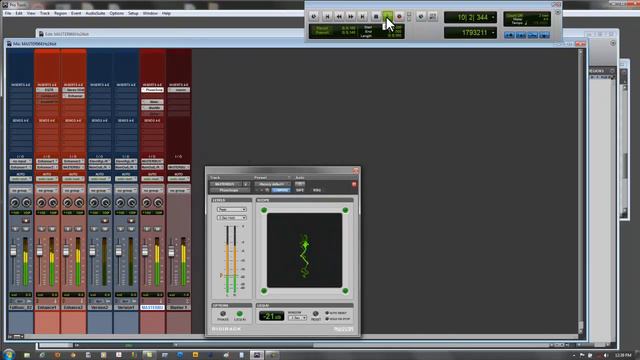Open the first insert on Master 1 strip
Viewport: 640px width, 360px height.
[x=178, y=90]
